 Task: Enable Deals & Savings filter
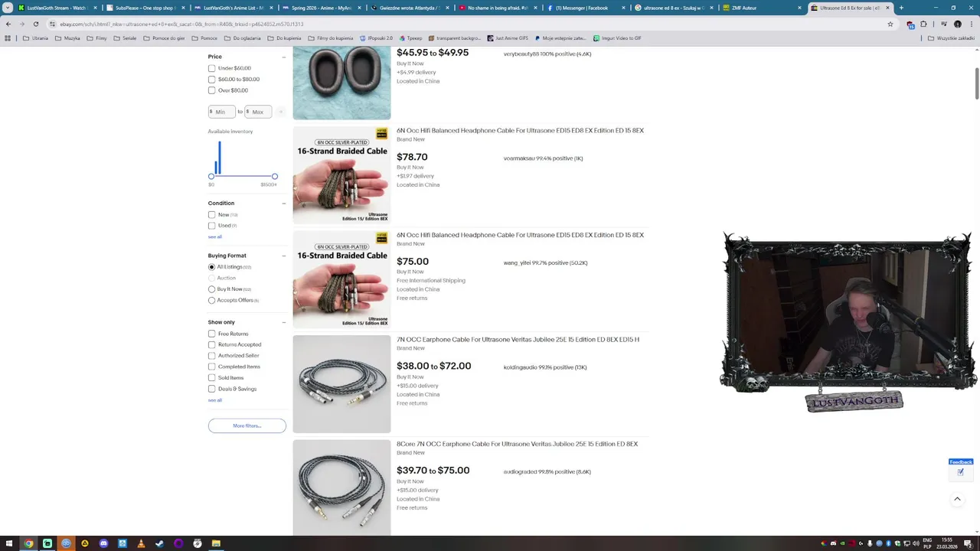tap(212, 389)
